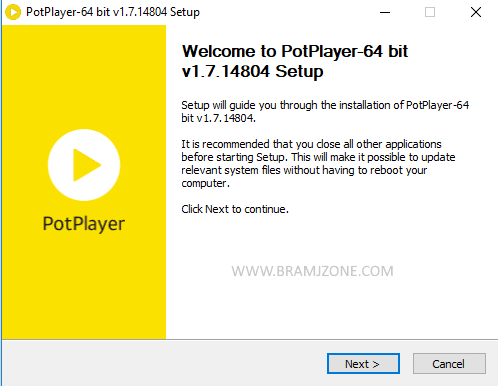Click the PotPlayer icon in the title bar

coord(13,12)
